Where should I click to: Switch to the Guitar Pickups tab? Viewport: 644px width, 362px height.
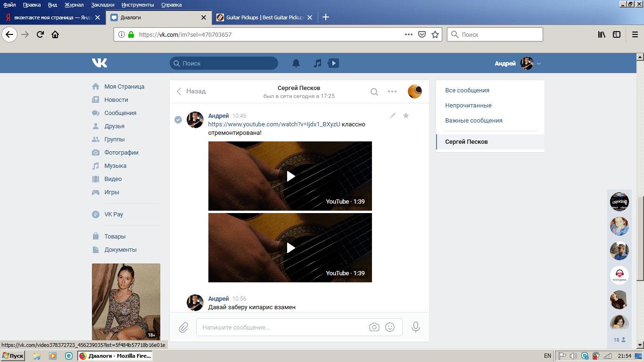click(264, 17)
